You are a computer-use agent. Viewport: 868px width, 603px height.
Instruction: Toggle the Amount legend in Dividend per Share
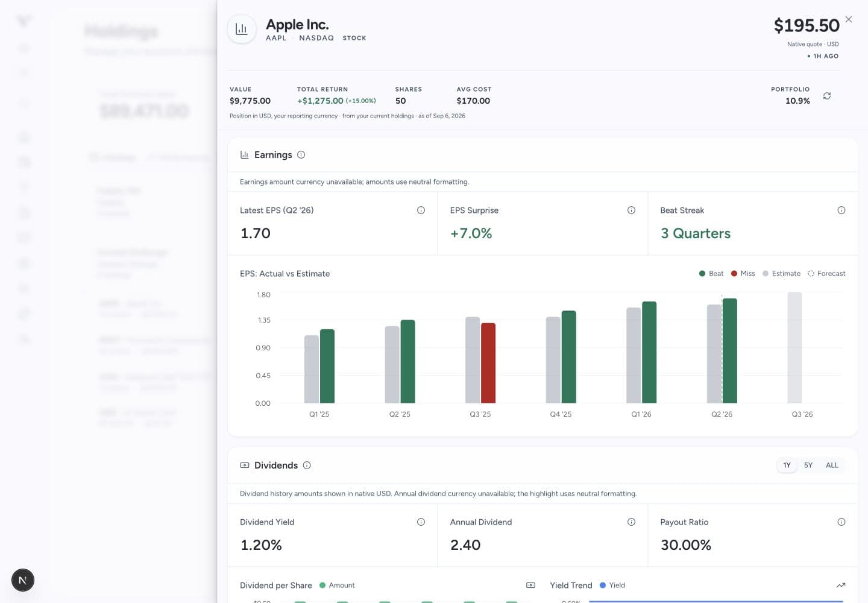coord(337,586)
